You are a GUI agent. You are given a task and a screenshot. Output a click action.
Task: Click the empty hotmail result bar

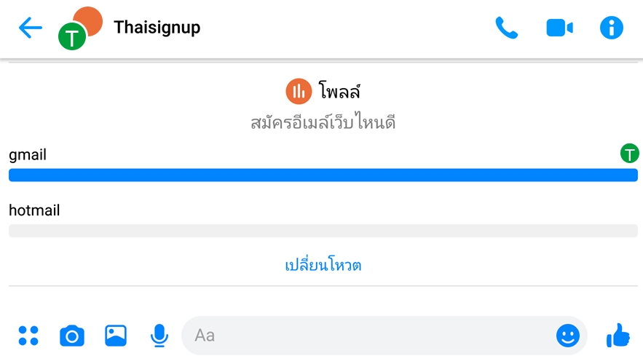click(323, 231)
